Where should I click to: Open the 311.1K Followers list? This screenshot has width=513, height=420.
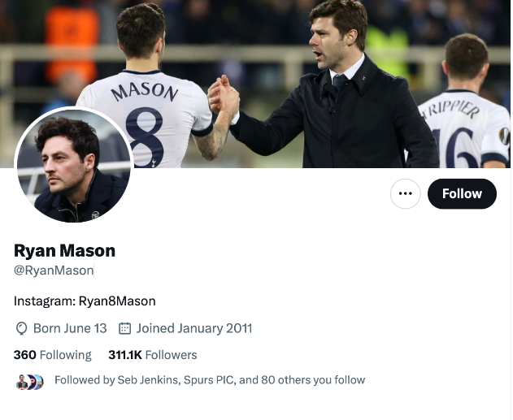click(153, 355)
